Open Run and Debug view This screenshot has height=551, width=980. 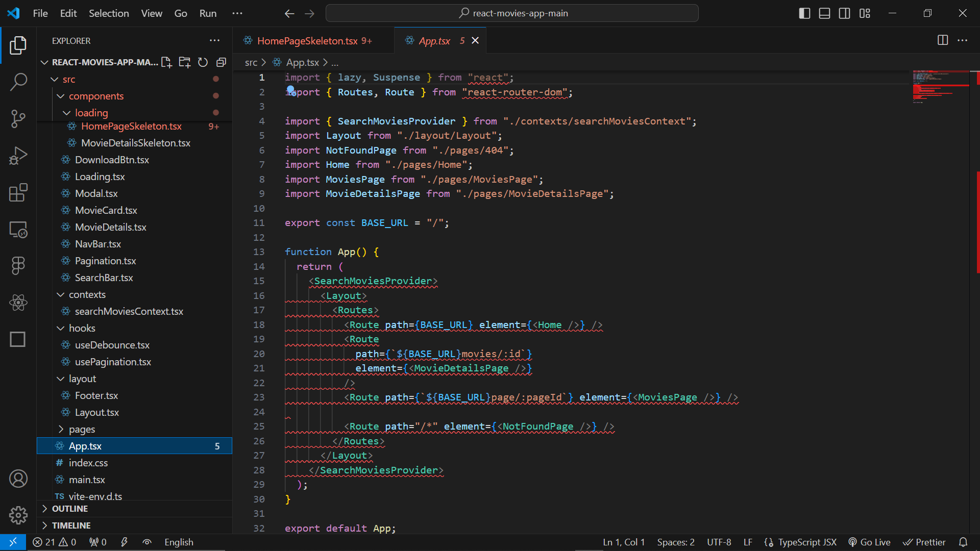click(18, 156)
